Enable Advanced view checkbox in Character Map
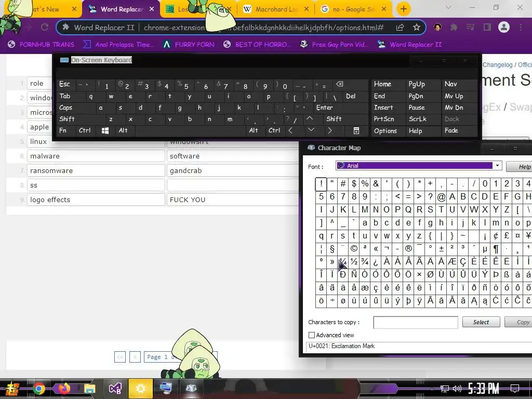 312,335
